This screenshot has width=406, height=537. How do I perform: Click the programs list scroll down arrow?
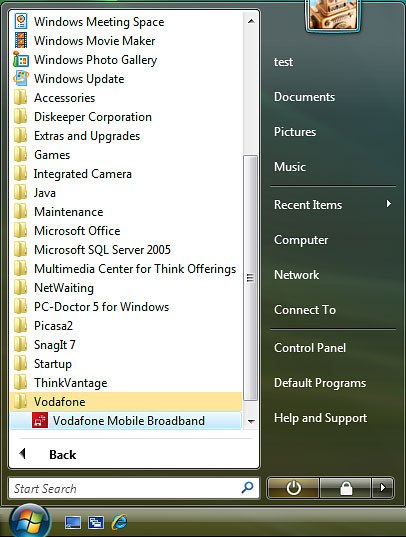coord(251,421)
